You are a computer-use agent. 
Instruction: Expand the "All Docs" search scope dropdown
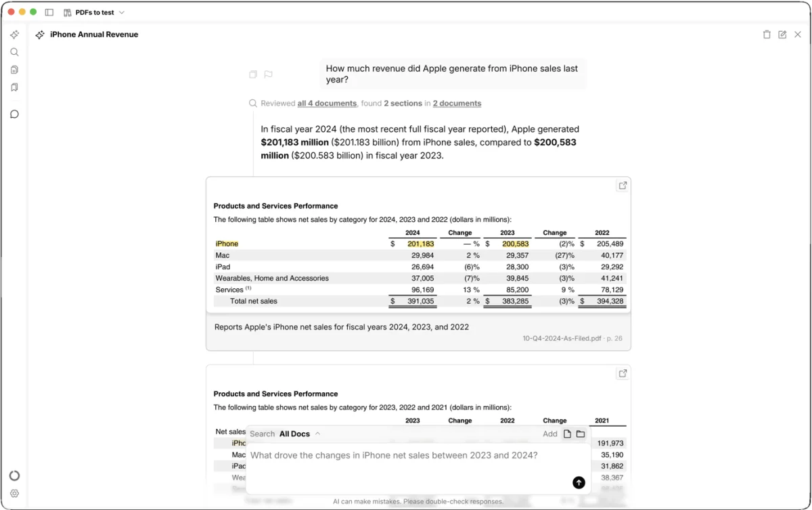300,434
